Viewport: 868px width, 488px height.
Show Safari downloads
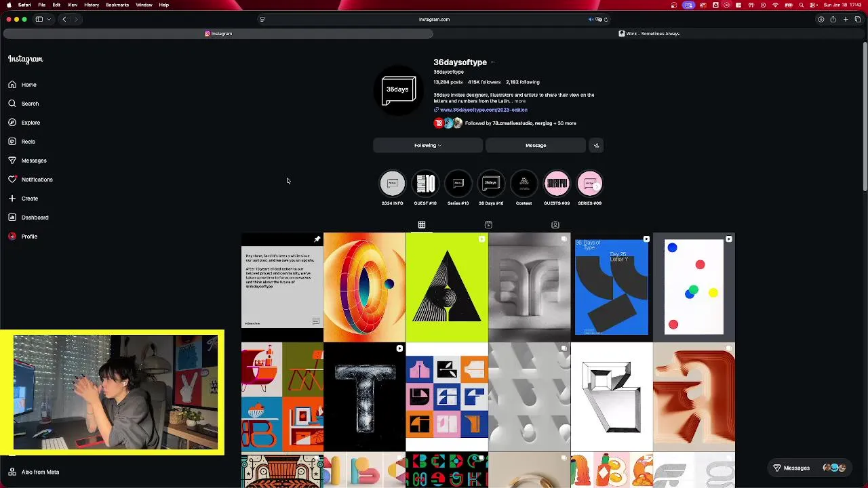[x=821, y=19]
